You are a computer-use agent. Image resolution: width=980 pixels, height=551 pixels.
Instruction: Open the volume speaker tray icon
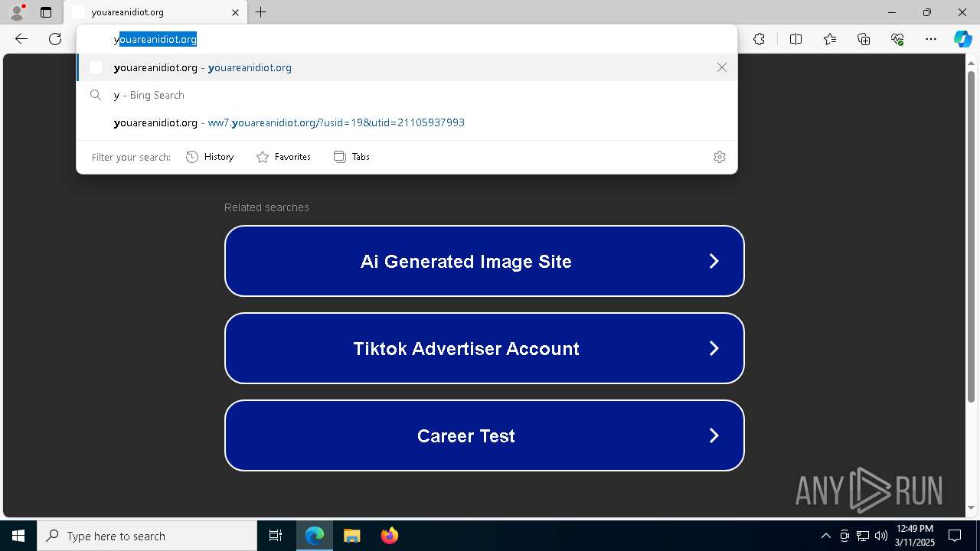pos(881,536)
